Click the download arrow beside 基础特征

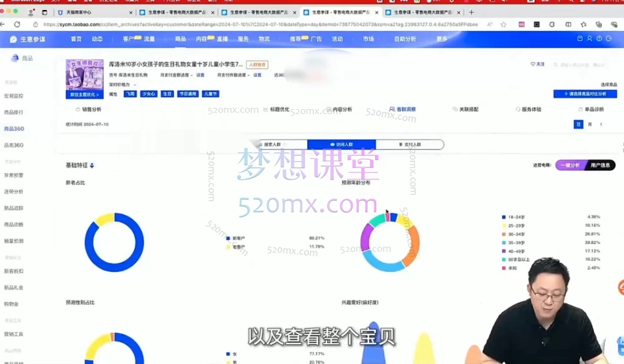(92, 165)
